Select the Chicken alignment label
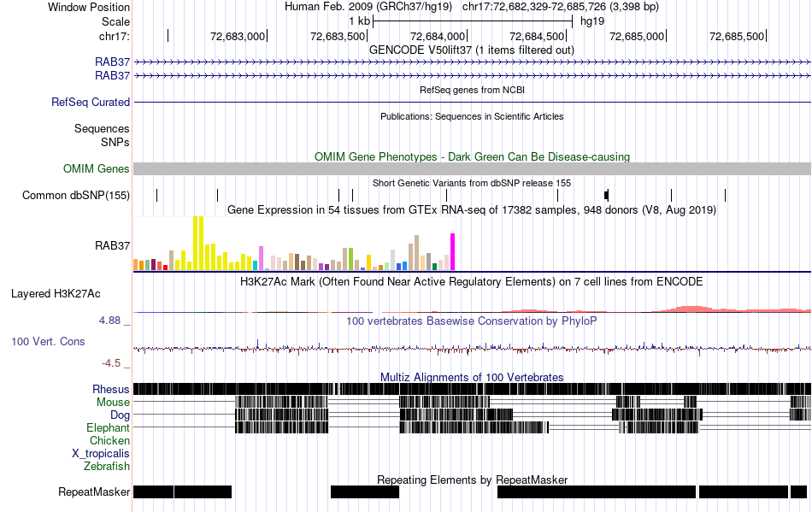This screenshot has width=812, height=512. [x=109, y=440]
